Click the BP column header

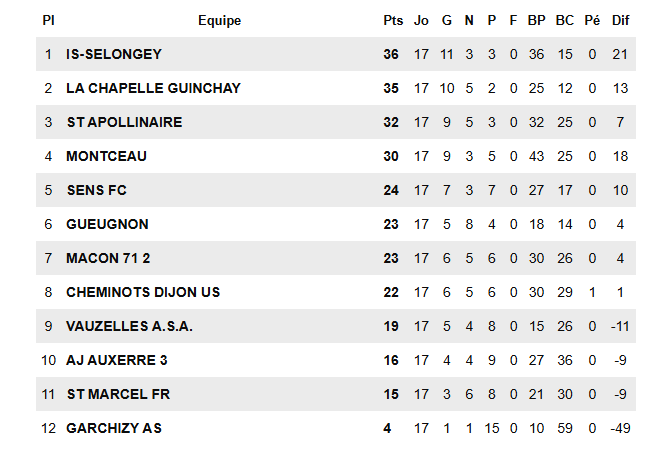coord(537,20)
